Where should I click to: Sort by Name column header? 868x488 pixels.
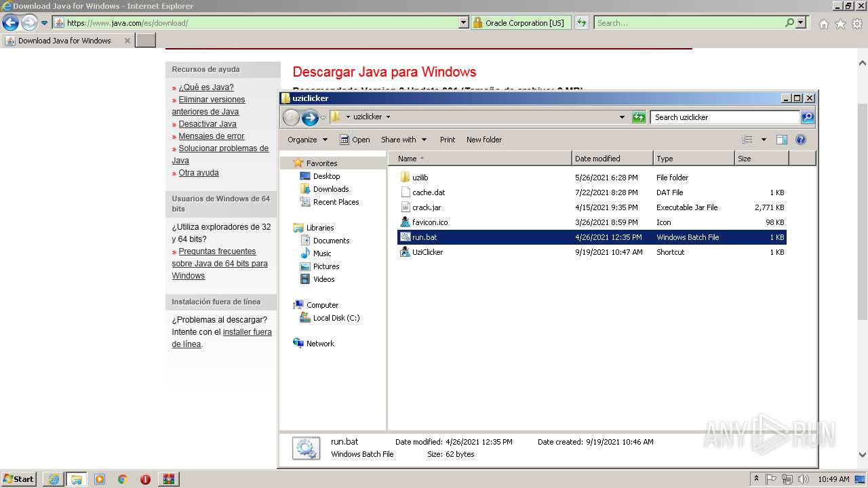[481, 159]
